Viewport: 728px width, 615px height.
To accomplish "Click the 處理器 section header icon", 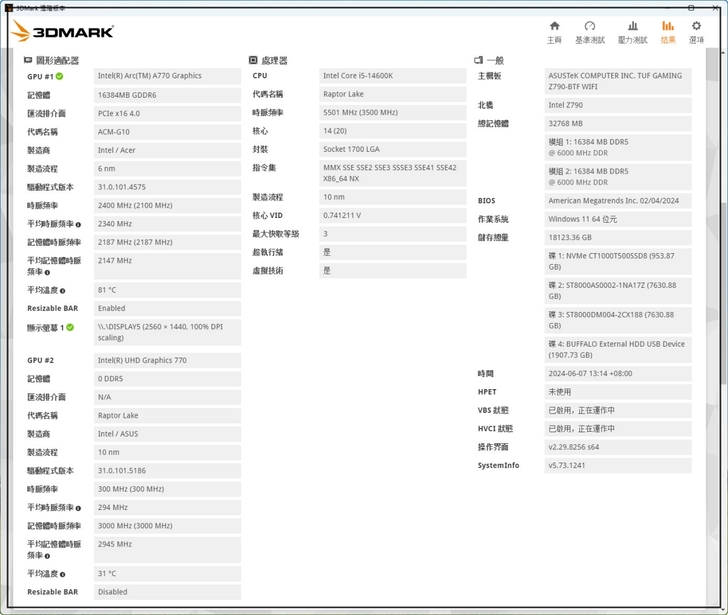I will [253, 60].
